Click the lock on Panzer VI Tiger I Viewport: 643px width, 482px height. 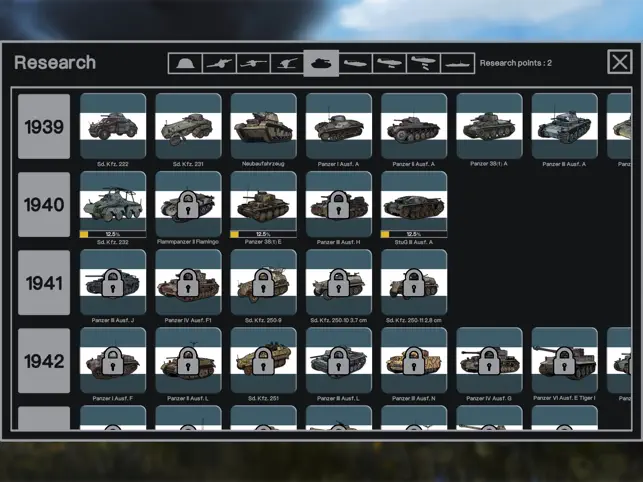[x=564, y=361]
